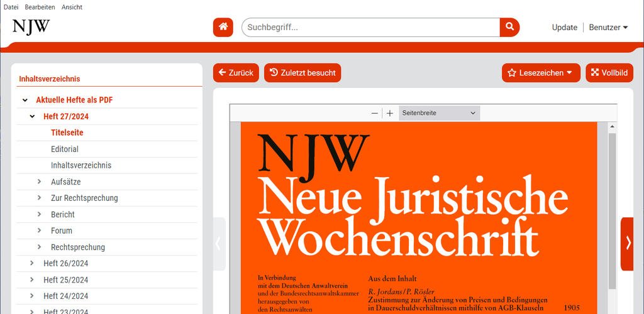Image resolution: width=644 pixels, height=314 pixels.
Task: Open the Datei menu
Action: click(11, 7)
